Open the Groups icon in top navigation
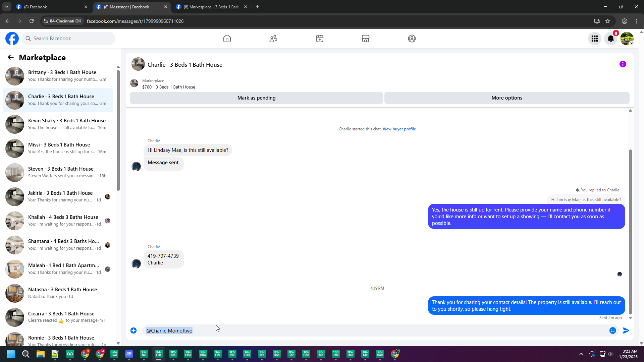 [x=412, y=39]
